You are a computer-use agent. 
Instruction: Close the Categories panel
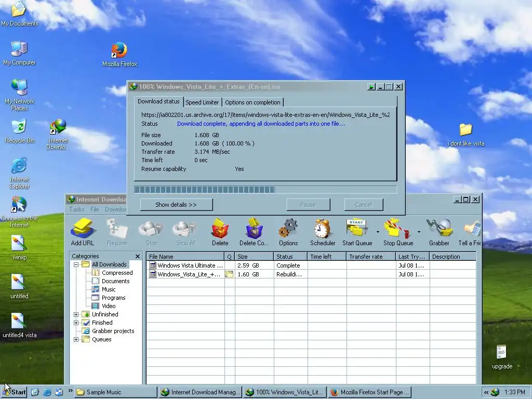point(137,257)
